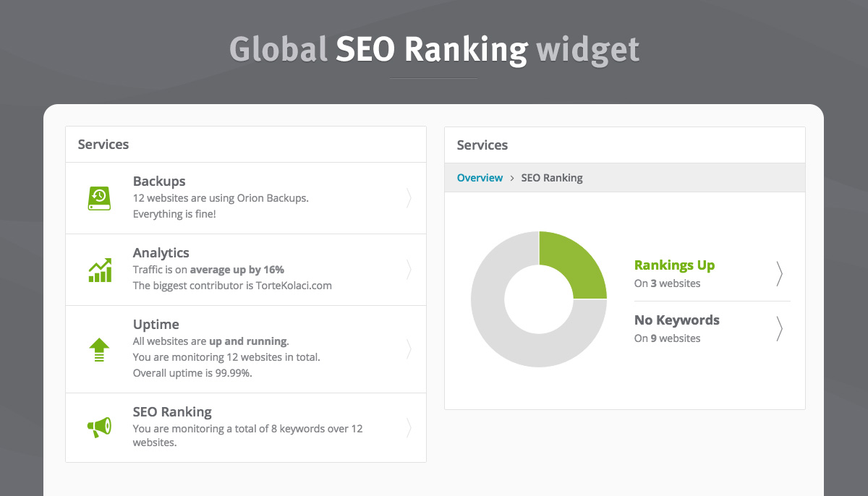
Task: Click the Backups disk icon
Action: (x=99, y=197)
